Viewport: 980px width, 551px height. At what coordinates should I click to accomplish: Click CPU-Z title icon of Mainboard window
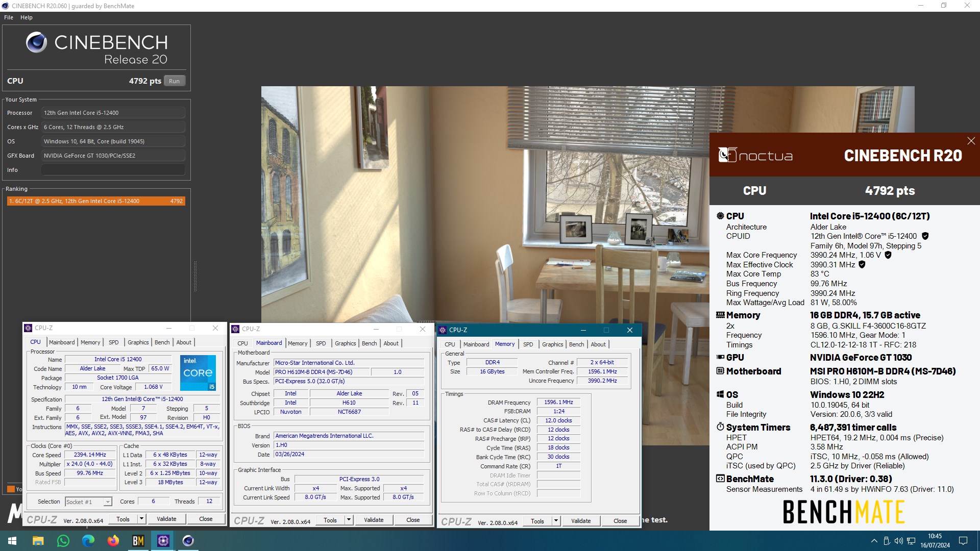[x=235, y=329]
